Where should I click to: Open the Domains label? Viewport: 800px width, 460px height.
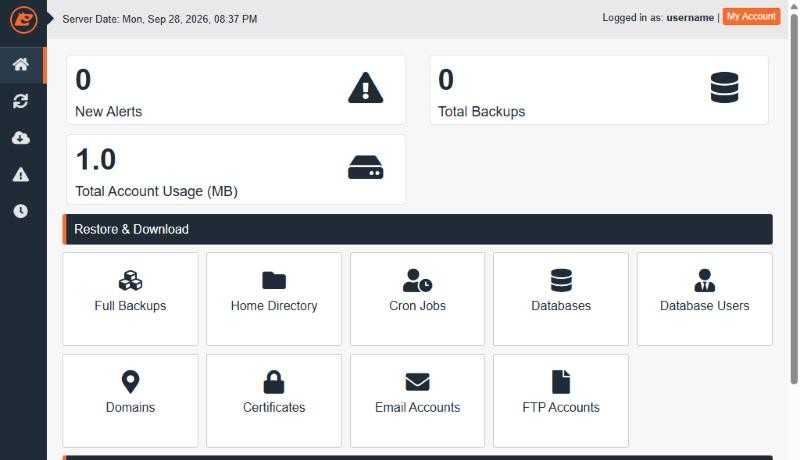(130, 407)
